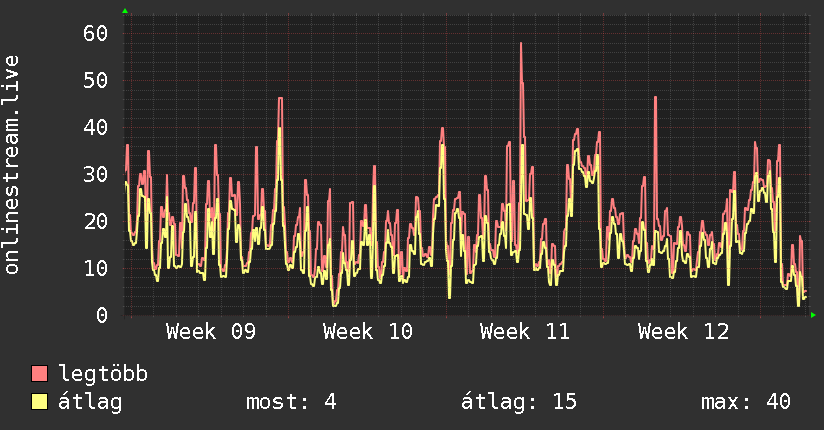Click the y-axis value 10

96,269
